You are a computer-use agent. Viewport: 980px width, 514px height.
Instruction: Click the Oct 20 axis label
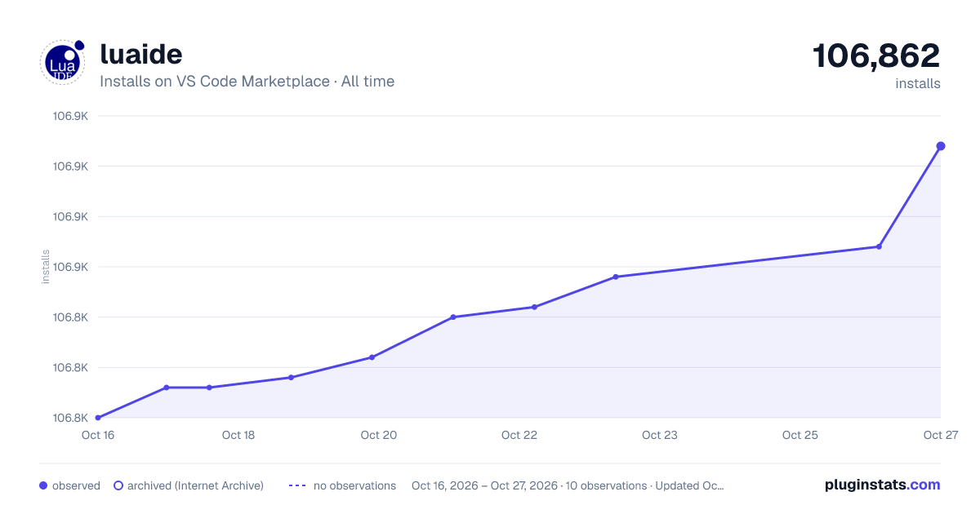(x=379, y=435)
